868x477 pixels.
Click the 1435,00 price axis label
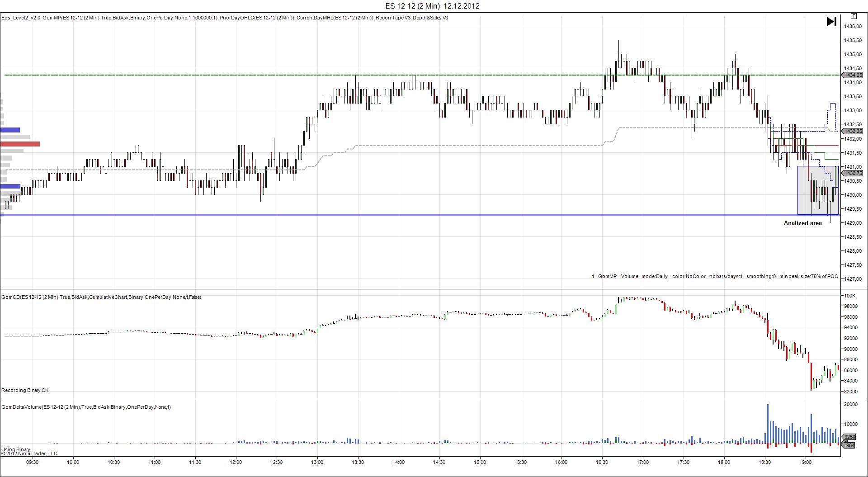click(852, 54)
